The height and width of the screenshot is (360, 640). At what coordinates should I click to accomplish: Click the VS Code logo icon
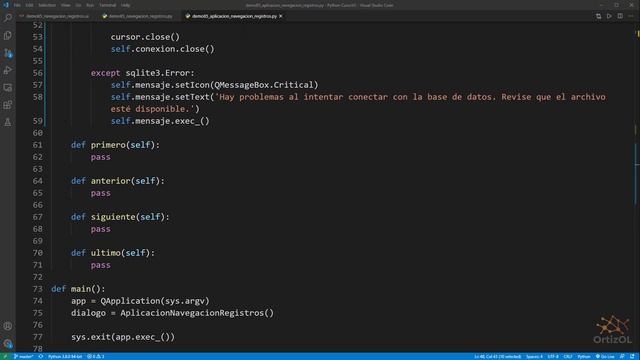click(6, 5)
